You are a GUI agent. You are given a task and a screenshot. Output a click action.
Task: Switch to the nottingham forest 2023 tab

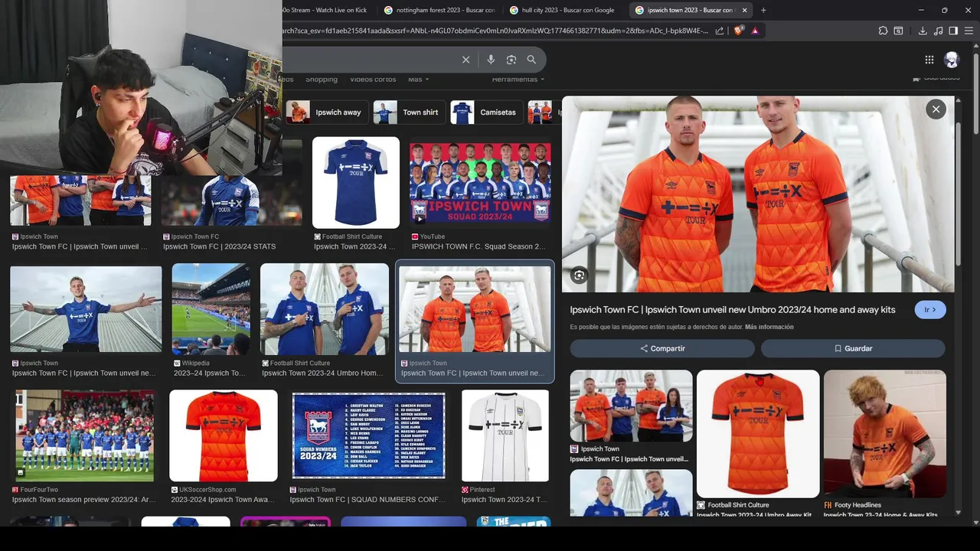tap(440, 10)
